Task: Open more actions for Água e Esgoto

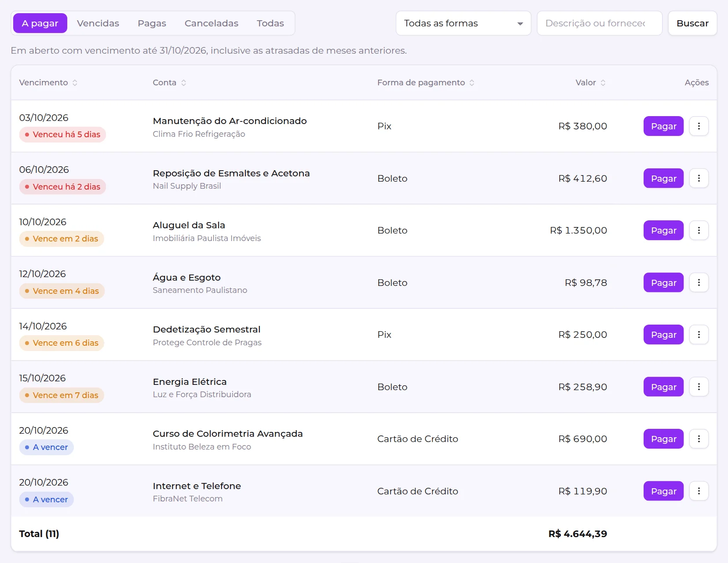Action: [x=699, y=282]
